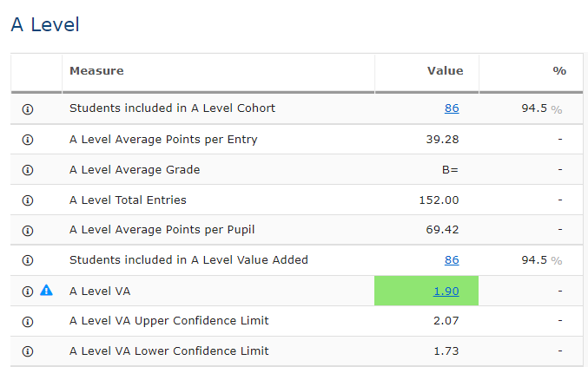Open the 86 link in A Level Cohort row
Screen dimensions: 588x380
pyautogui.click(x=451, y=108)
